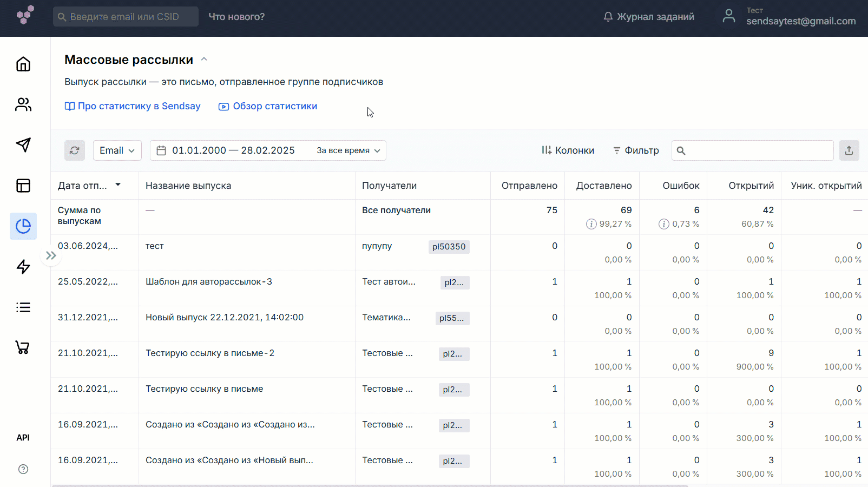Open campaigns via paper plane icon
The image size is (868, 487).
23,144
